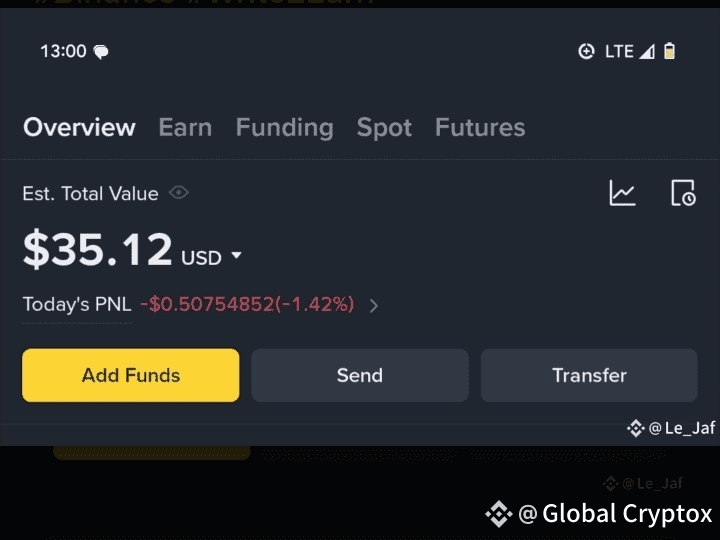Tap the LTE signal strength icon
Image resolution: width=720 pixels, height=540 pixels.
tap(647, 51)
